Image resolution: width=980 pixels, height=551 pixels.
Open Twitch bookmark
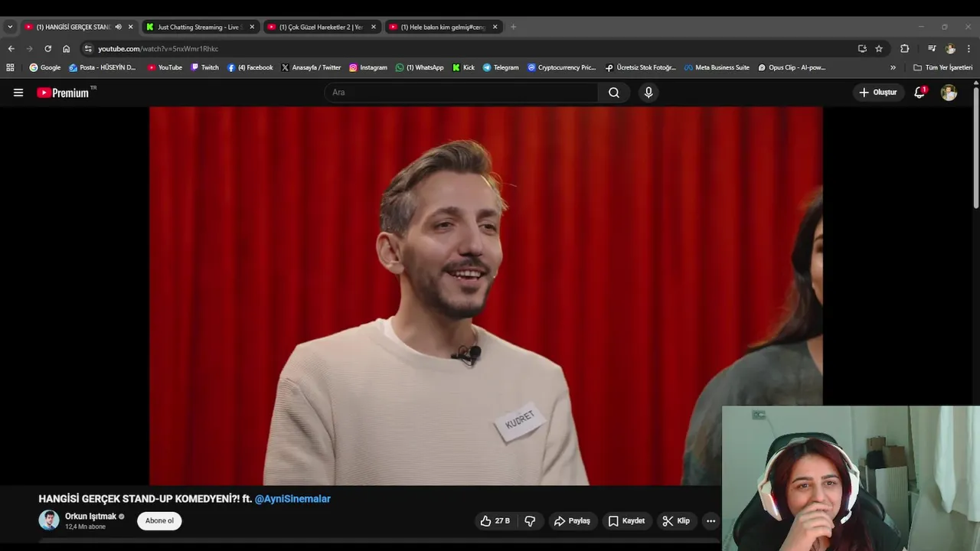(204, 67)
